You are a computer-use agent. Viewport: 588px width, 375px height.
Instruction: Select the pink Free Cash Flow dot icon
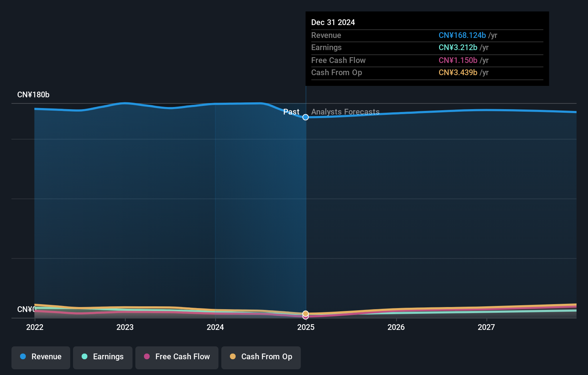[x=147, y=357]
